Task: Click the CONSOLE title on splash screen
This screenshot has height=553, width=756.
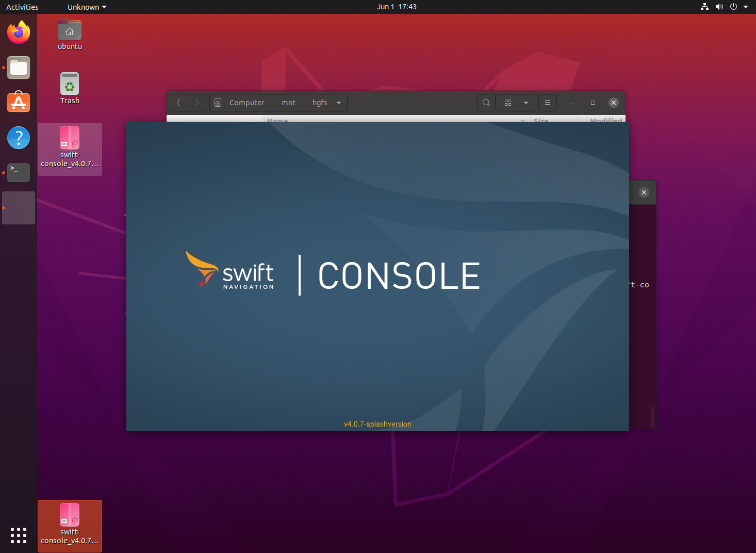Action: 399,276
